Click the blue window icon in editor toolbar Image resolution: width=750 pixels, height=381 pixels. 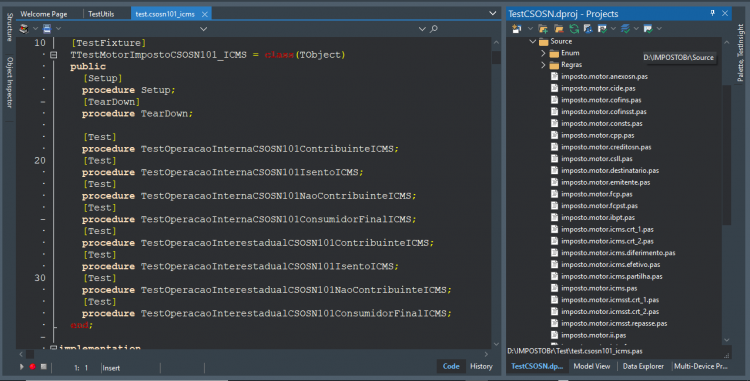coord(47,29)
